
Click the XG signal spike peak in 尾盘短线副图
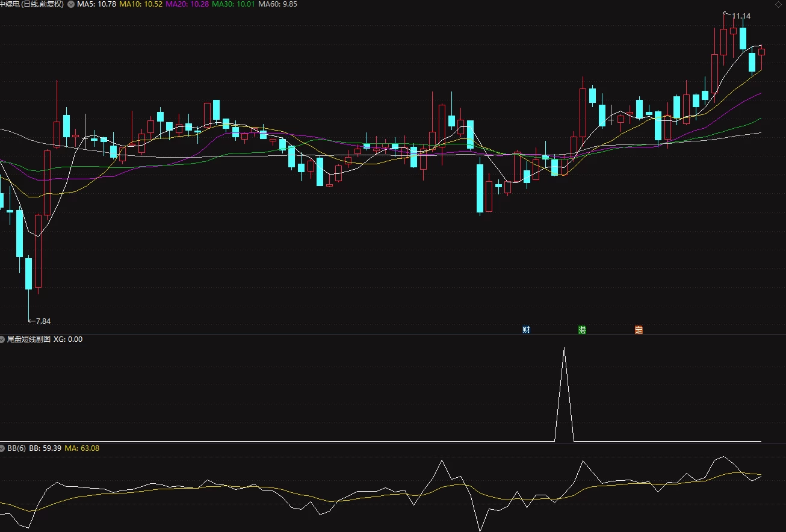[x=564, y=348]
